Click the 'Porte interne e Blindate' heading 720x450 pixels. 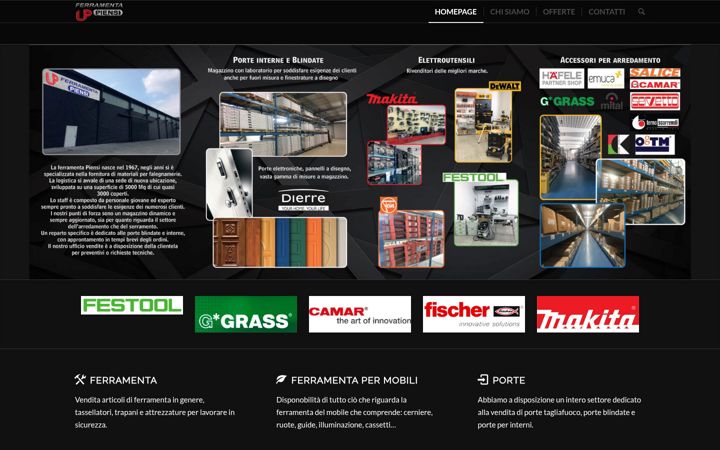[278, 60]
